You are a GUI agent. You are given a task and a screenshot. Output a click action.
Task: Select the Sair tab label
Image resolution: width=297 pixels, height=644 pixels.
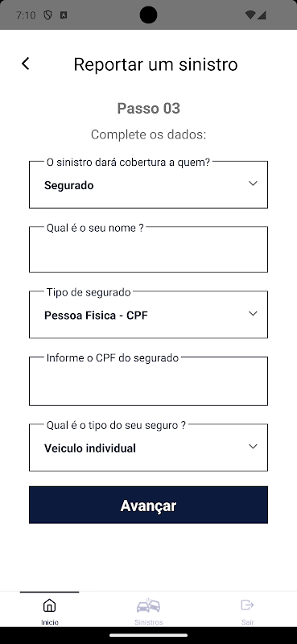pyautogui.click(x=248, y=622)
